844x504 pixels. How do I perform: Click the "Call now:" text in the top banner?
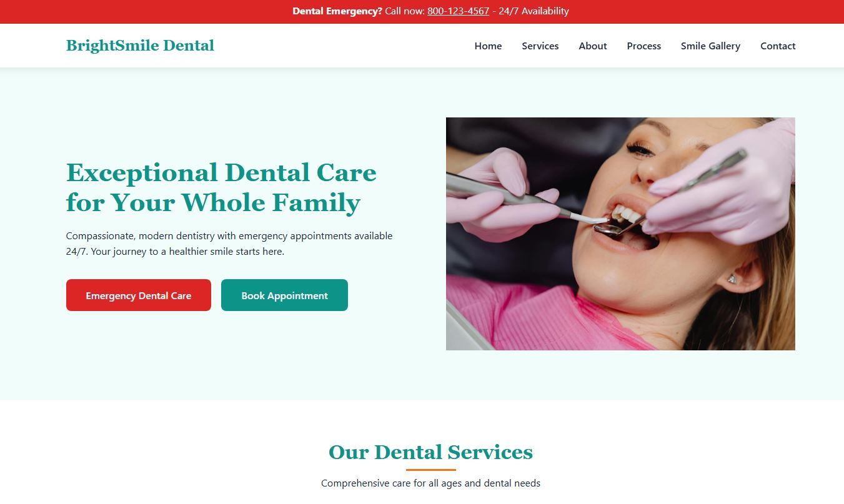point(405,11)
